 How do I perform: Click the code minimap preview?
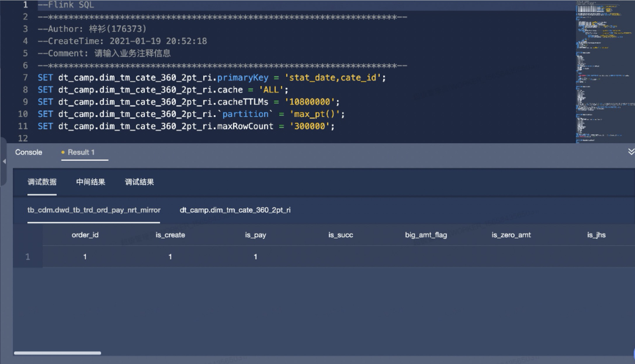pyautogui.click(x=605, y=72)
